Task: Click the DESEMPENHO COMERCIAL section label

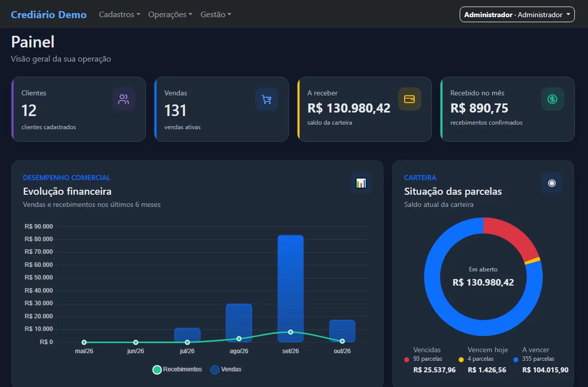Action: tap(66, 178)
